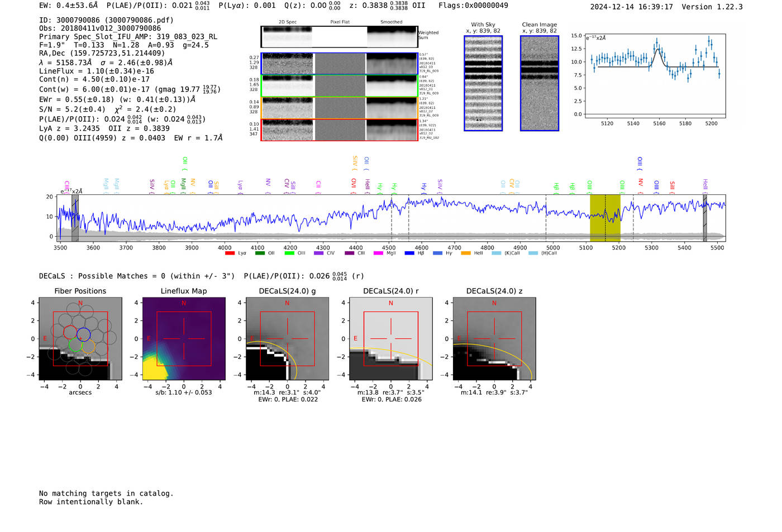Click the orange HeII legend swatch

click(466, 253)
